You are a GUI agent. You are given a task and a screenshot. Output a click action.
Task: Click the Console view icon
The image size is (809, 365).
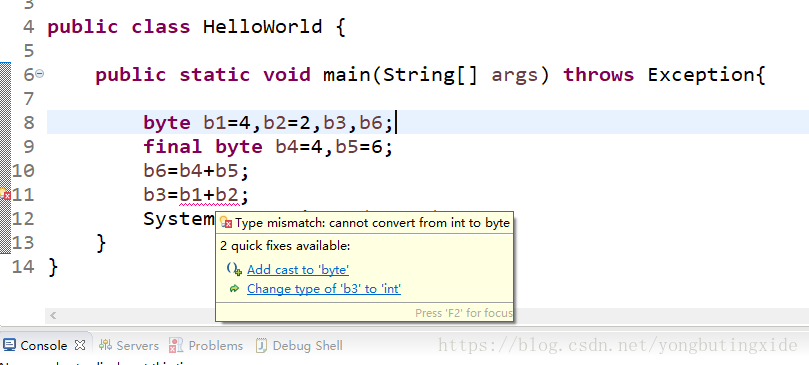click(x=10, y=345)
